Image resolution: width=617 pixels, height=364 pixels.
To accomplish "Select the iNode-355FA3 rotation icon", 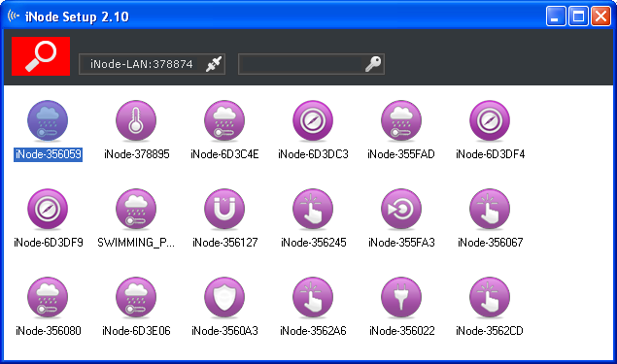I will pyautogui.click(x=401, y=209).
